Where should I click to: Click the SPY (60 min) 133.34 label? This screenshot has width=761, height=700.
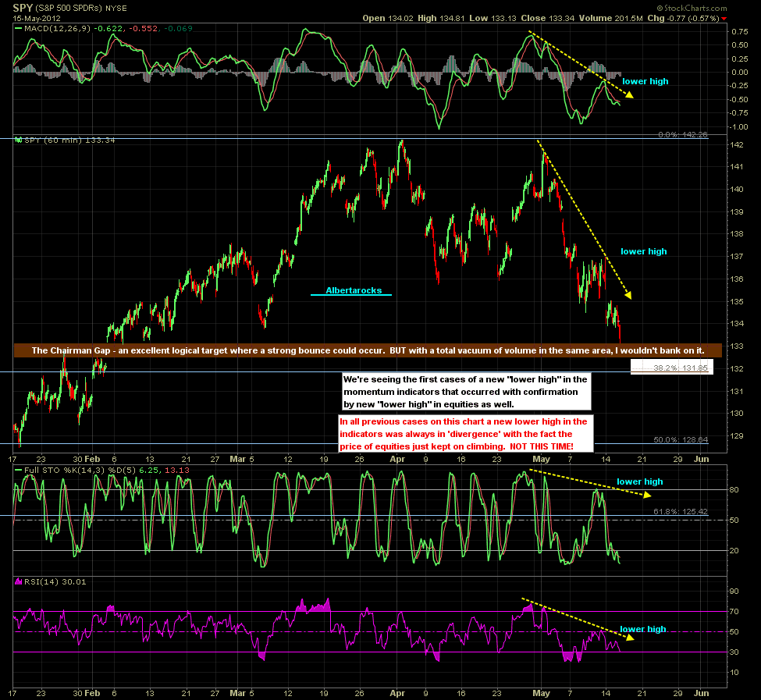click(x=69, y=140)
